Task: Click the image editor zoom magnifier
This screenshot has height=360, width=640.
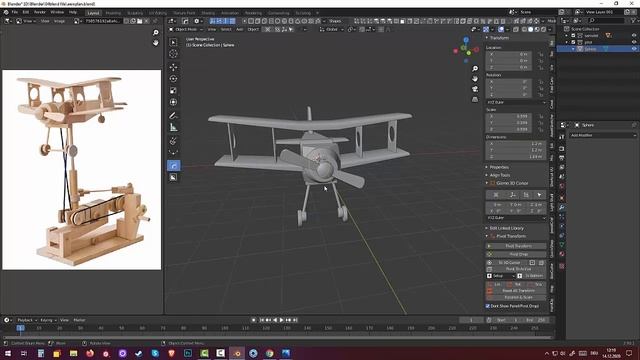Action: 156,32
